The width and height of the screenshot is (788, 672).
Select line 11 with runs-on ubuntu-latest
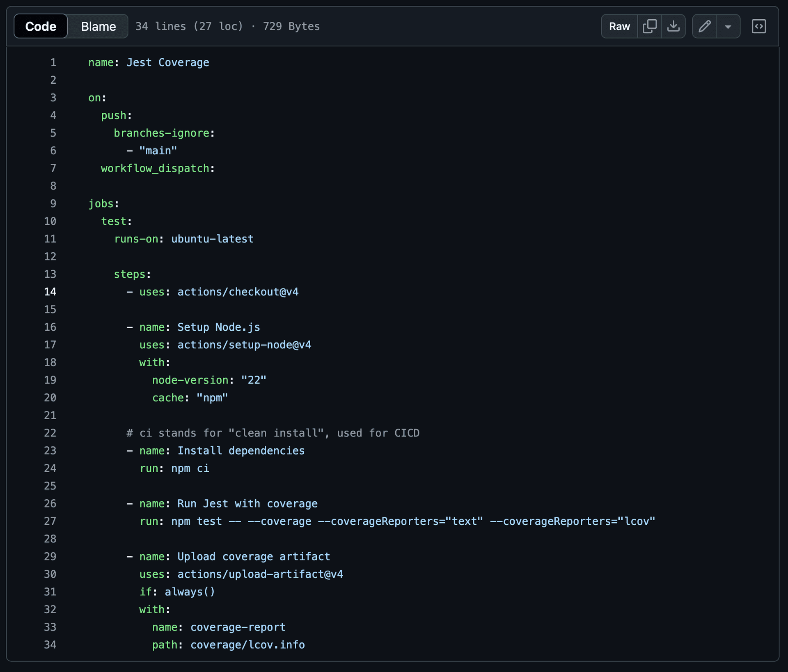point(50,239)
